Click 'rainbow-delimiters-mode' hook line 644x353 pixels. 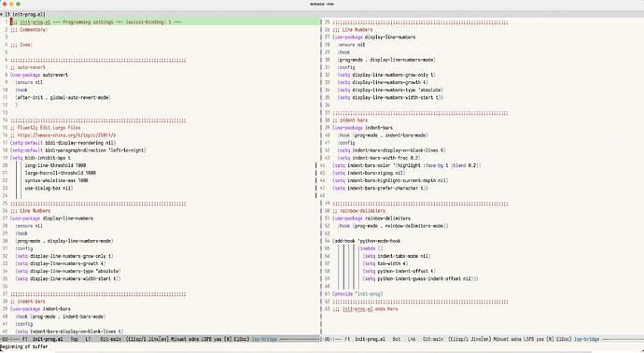393,226
